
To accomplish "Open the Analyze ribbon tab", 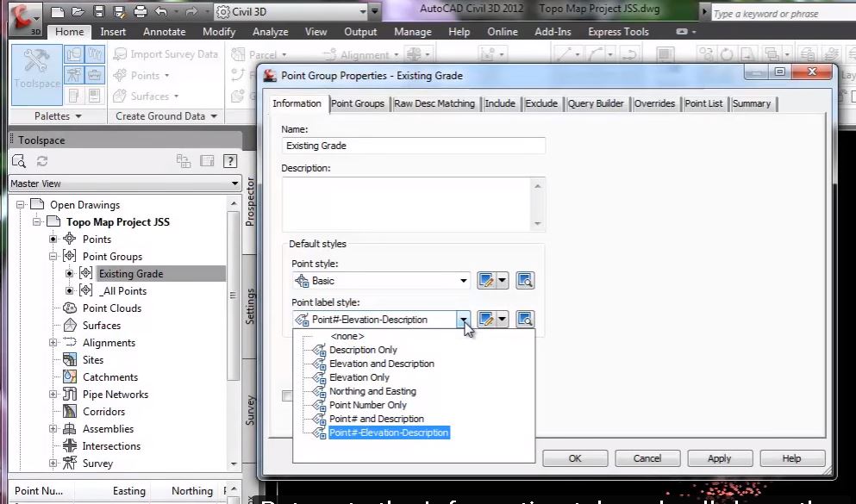I will (270, 32).
